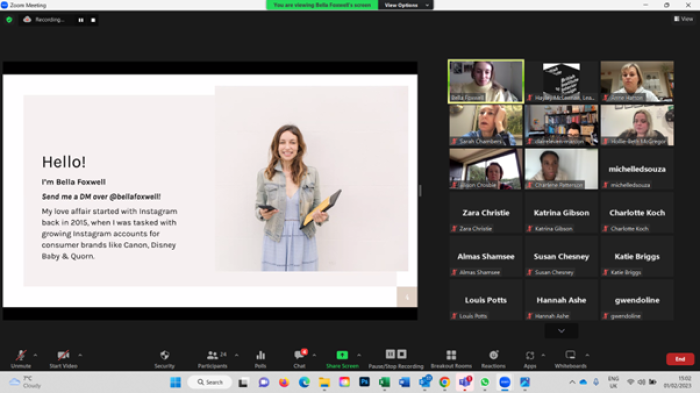The image size is (700, 393).
Task: Click the shared screen divider handle
Action: click(420, 191)
